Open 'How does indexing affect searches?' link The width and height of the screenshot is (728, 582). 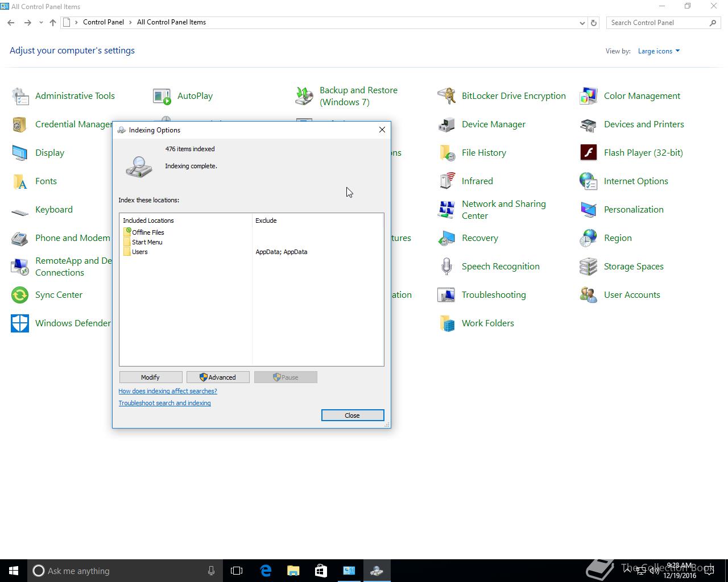[x=168, y=391]
